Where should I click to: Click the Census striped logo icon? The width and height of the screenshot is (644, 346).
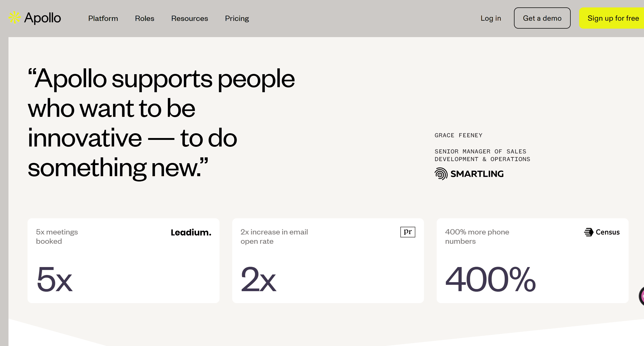[x=589, y=232]
